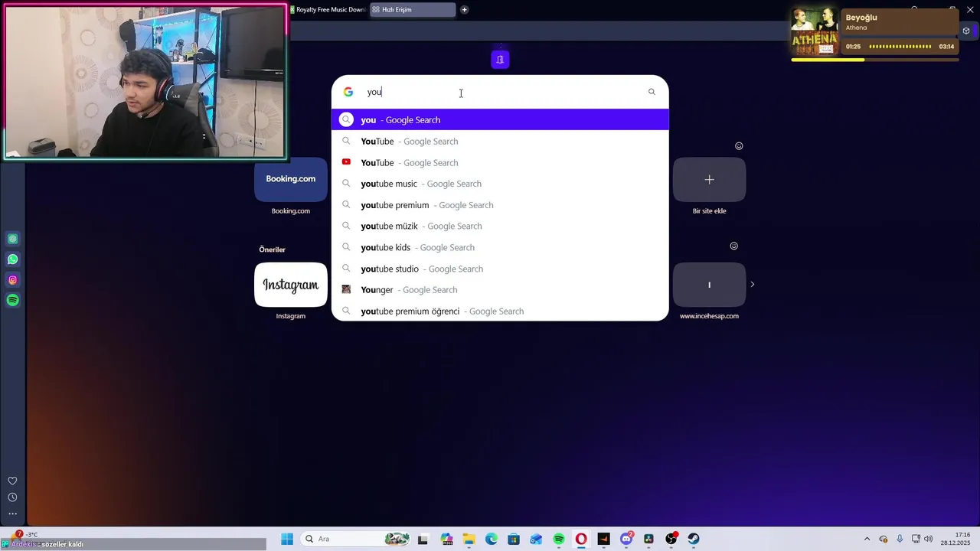Open Task View on the taskbar

(423, 539)
